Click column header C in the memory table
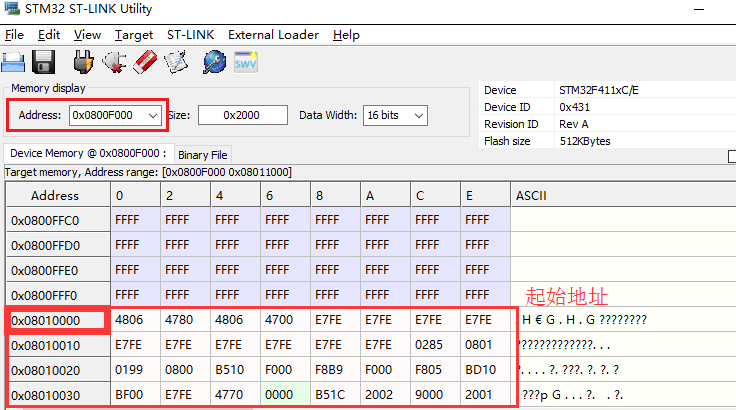The width and height of the screenshot is (736, 410). 436,195
